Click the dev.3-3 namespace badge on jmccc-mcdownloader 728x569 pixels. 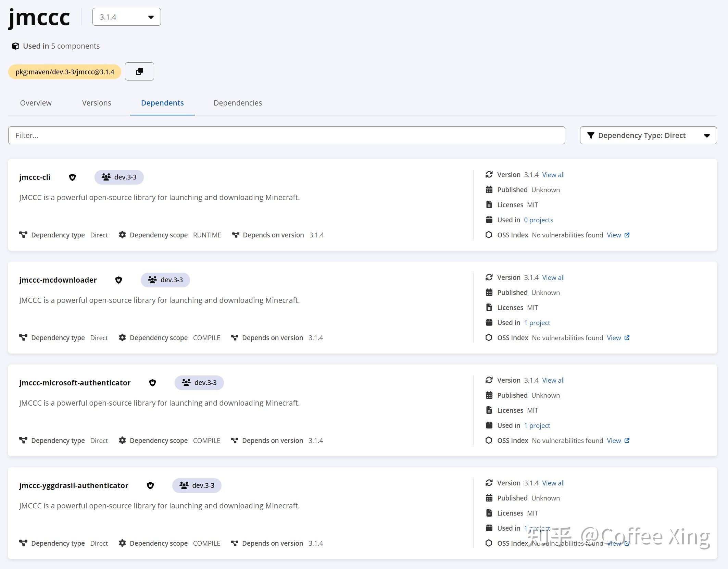pos(165,280)
